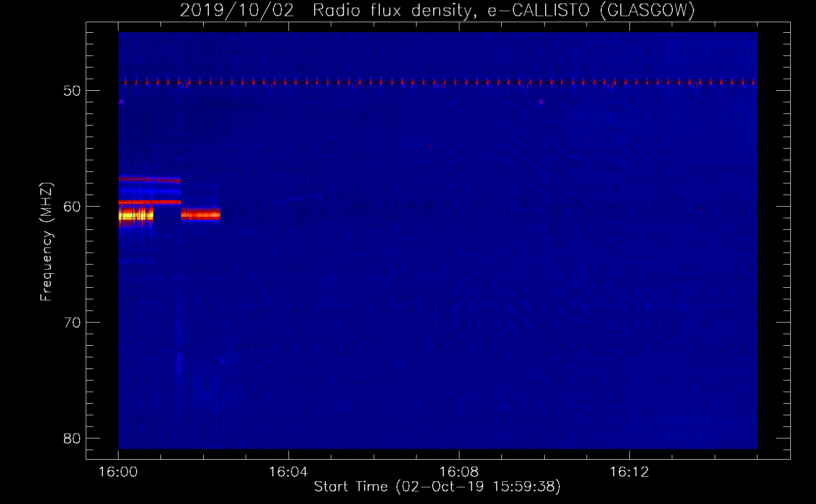Click the plot title text 'Radio flux density, e-CALLISTO (GLASGOW)'
Image resolution: width=816 pixels, height=504 pixels.
click(x=504, y=11)
